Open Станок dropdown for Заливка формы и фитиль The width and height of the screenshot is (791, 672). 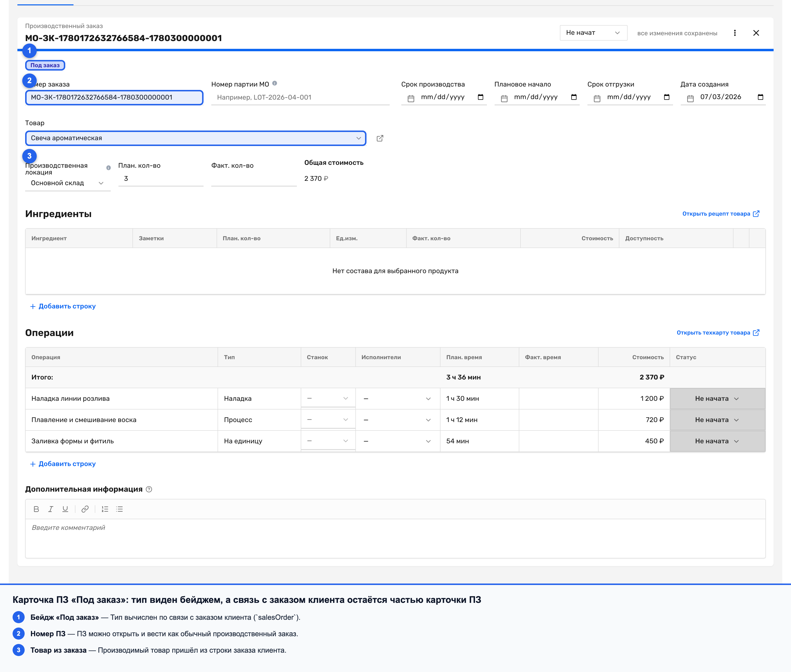pyautogui.click(x=328, y=441)
